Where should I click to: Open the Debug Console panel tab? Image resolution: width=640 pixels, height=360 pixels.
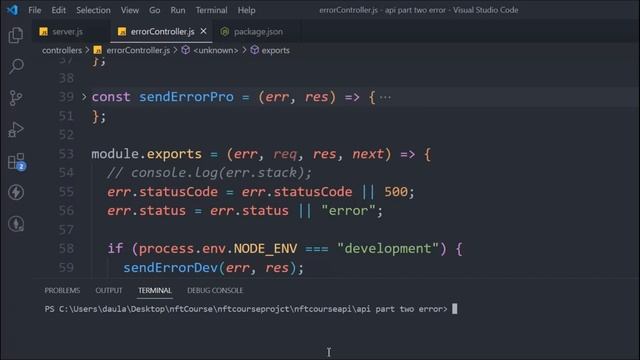[x=215, y=290]
